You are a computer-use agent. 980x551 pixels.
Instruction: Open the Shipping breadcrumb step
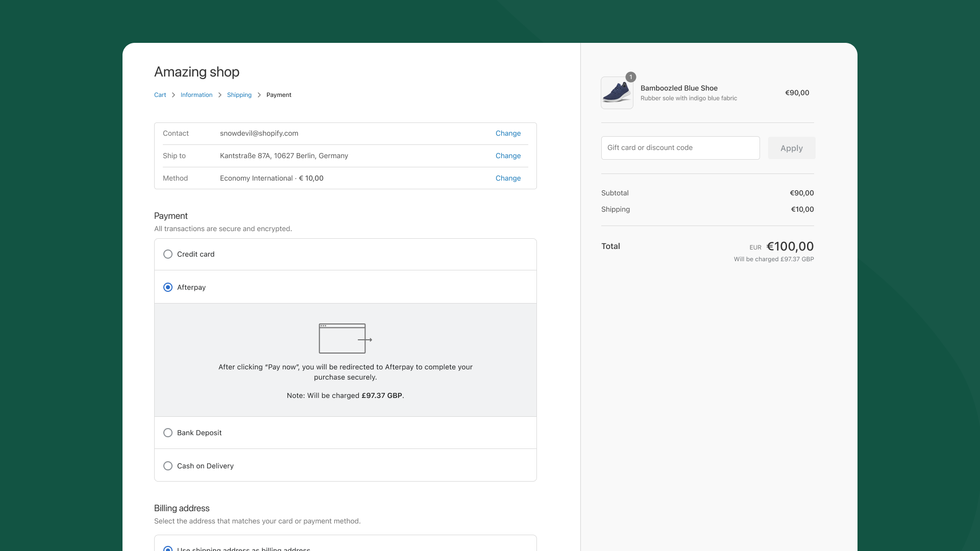(239, 95)
